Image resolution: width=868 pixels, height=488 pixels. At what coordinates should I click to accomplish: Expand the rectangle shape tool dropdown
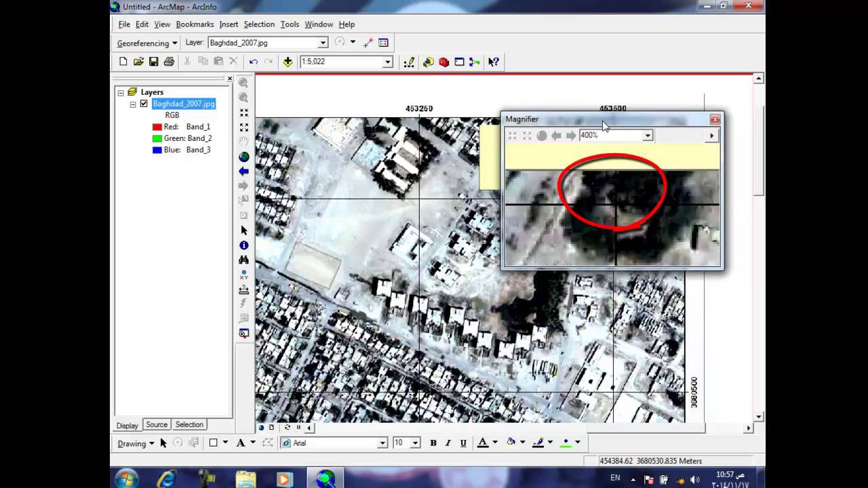(225, 443)
